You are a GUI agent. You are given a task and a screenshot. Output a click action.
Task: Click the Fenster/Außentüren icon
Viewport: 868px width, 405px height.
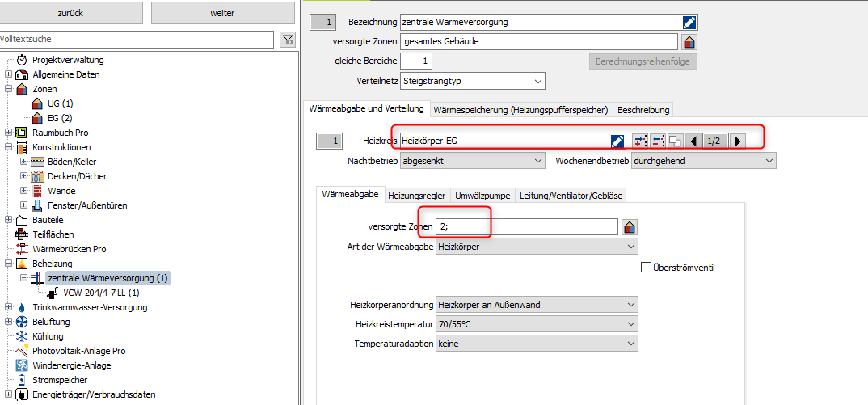[37, 205]
